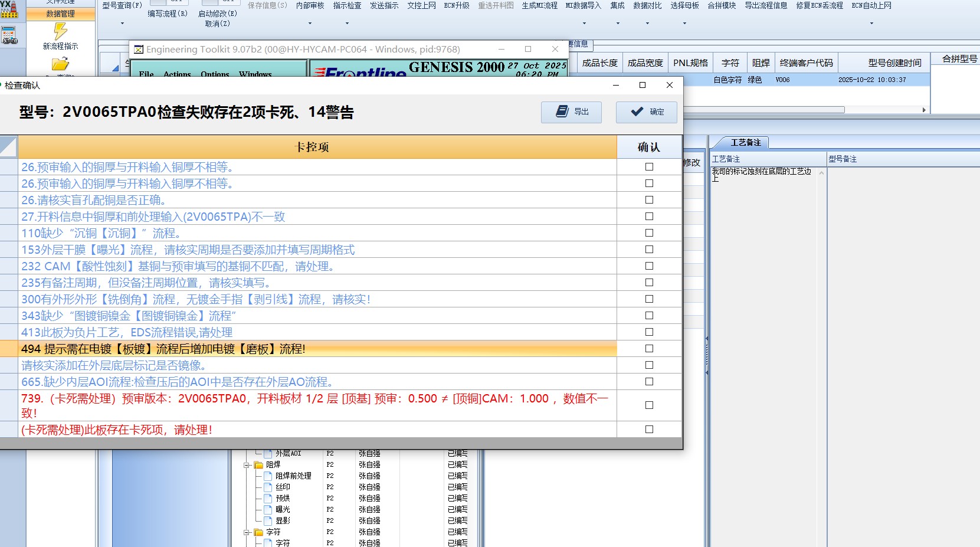Tick the checkbox for the first '26.预审输入的铜厚' row
The height and width of the screenshot is (547, 980).
649,167
